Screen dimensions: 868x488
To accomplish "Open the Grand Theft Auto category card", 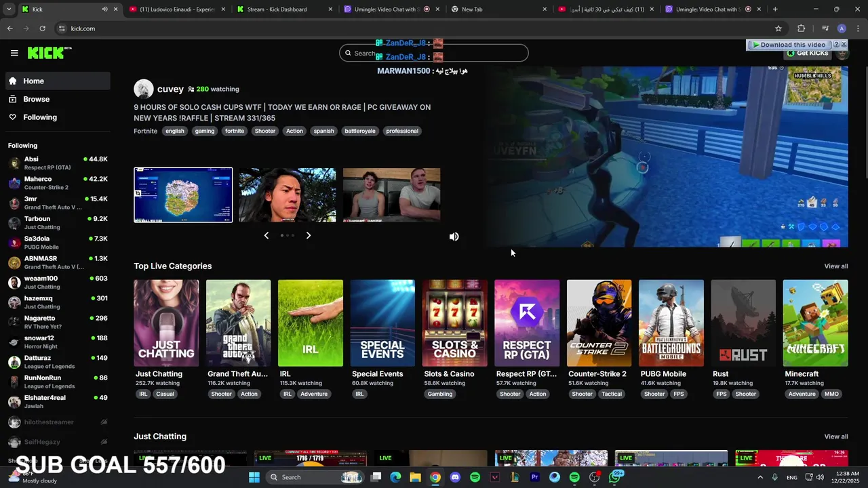I will click(238, 323).
